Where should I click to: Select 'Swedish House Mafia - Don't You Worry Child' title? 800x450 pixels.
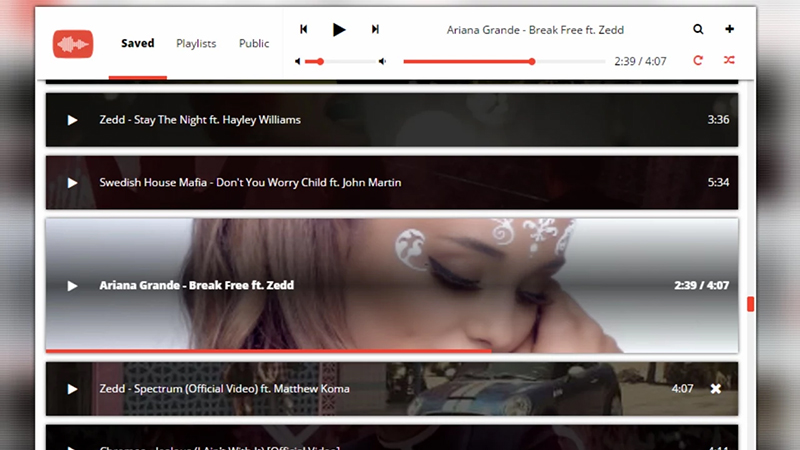[250, 183]
